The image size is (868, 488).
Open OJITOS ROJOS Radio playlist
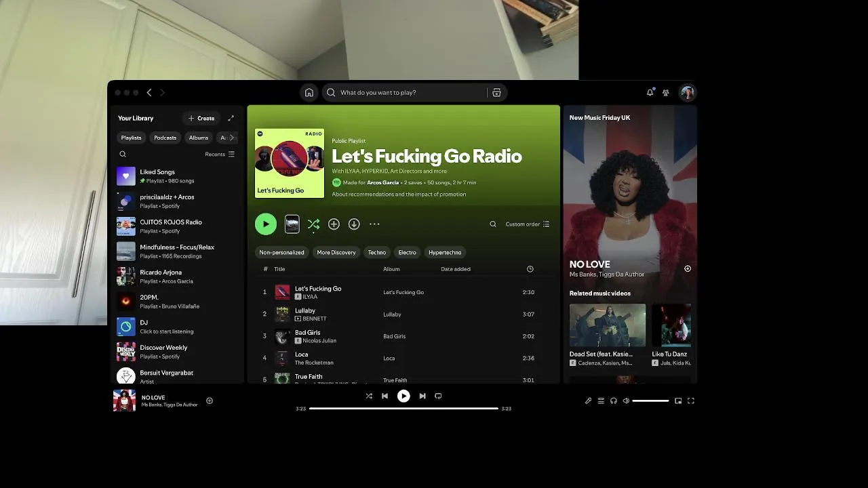point(177,226)
